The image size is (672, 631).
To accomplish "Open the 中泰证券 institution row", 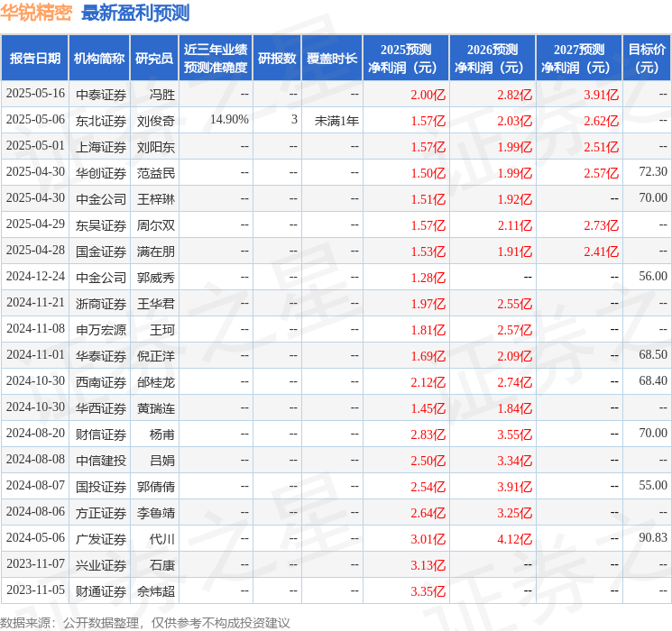I will coord(336,94).
